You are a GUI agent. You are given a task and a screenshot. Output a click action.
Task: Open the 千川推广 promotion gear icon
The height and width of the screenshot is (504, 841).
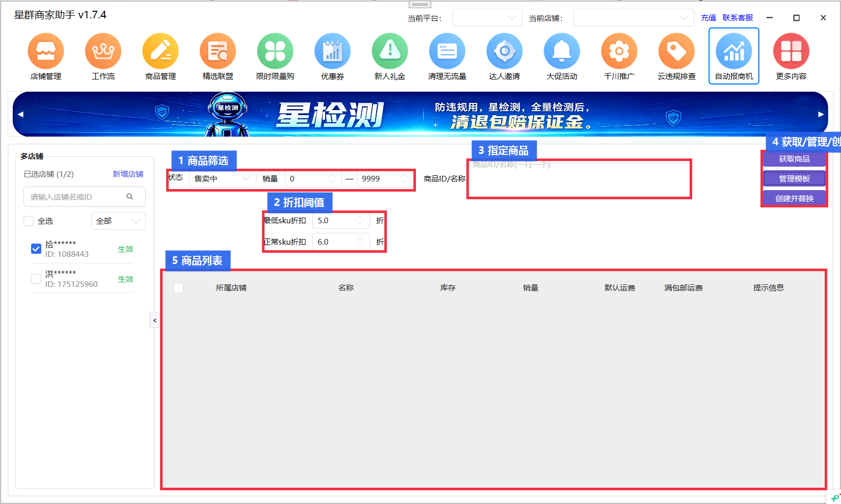point(619,51)
